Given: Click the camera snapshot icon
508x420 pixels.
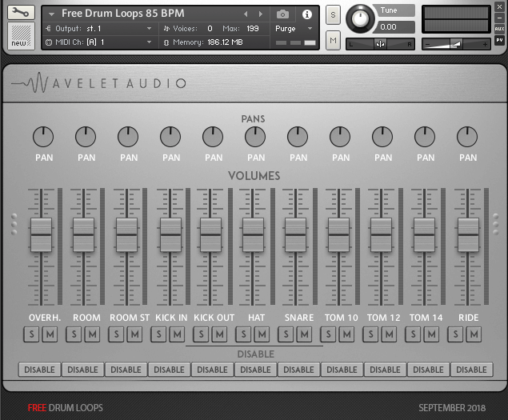Looking at the screenshot, I should (282, 14).
